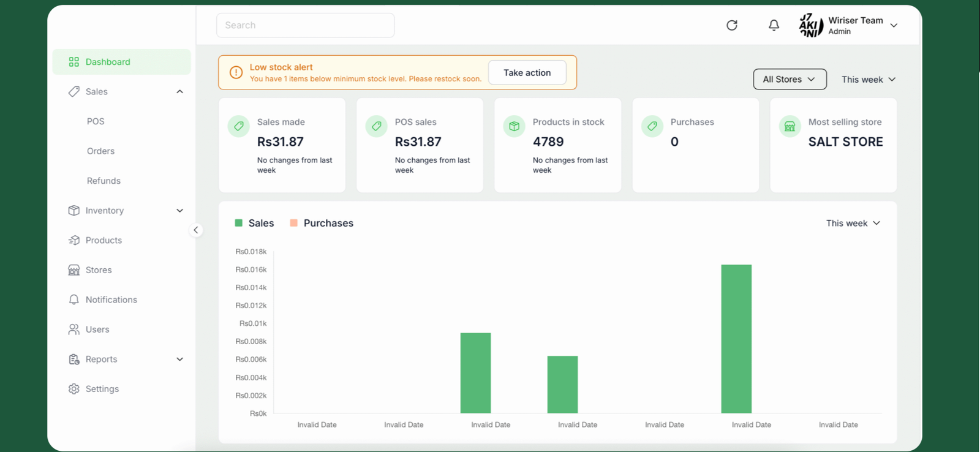Screen dimensions: 980x452
Task: Open the chart's This week dropdown
Action: (853, 223)
